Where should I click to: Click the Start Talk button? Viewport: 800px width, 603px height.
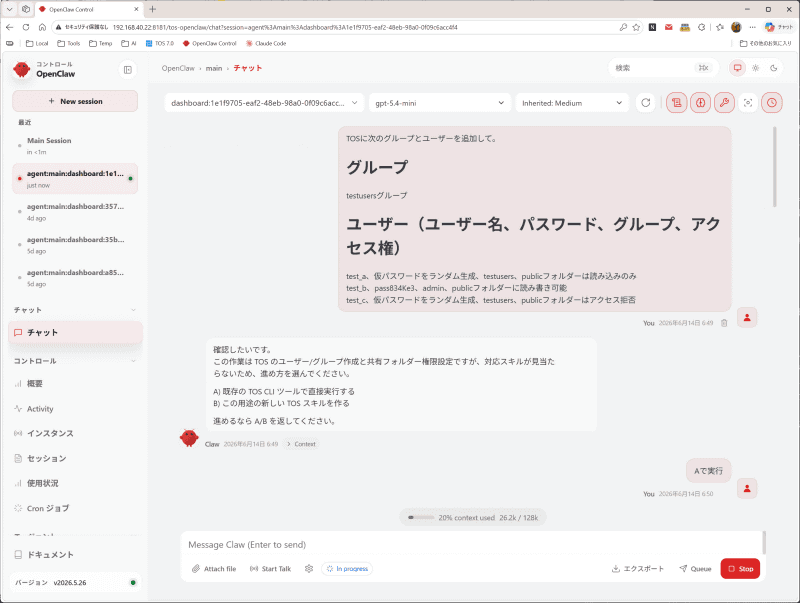(x=270, y=568)
